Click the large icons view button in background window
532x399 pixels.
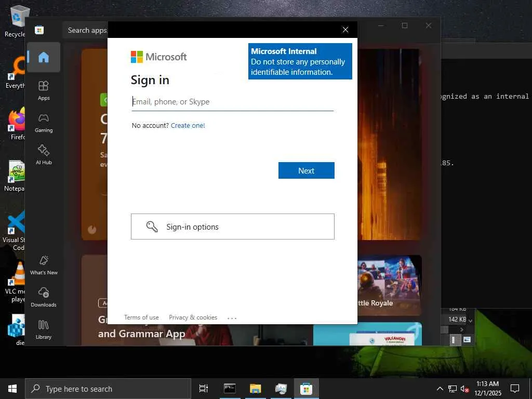467,339
